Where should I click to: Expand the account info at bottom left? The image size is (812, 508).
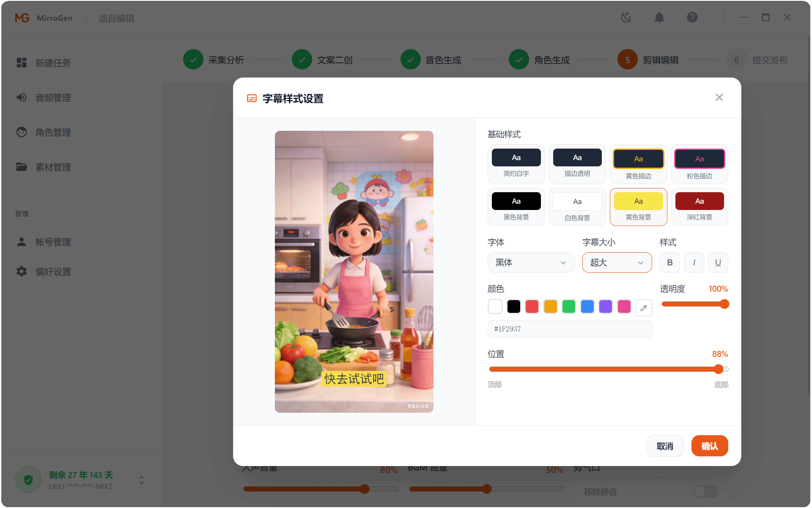coord(141,480)
